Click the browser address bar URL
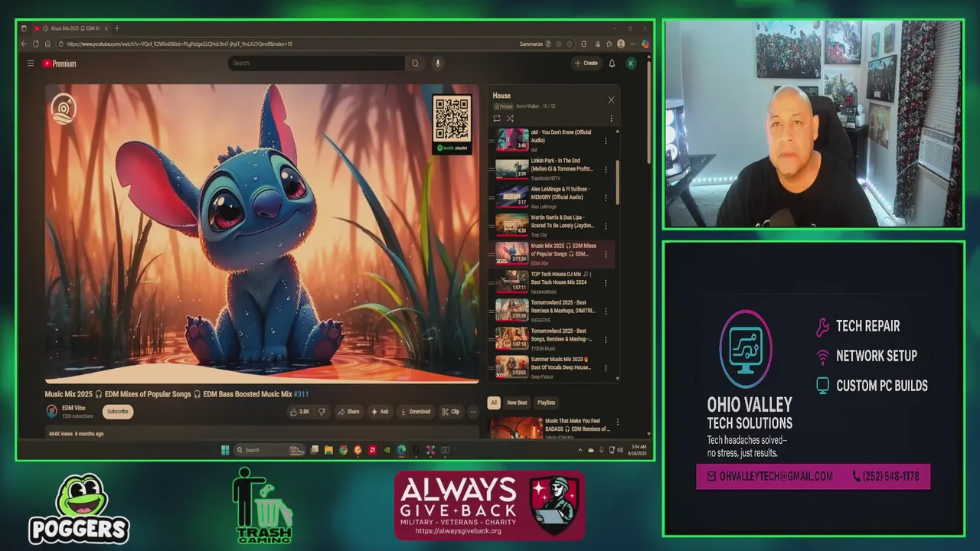This screenshot has width=980, height=551. 179,44
